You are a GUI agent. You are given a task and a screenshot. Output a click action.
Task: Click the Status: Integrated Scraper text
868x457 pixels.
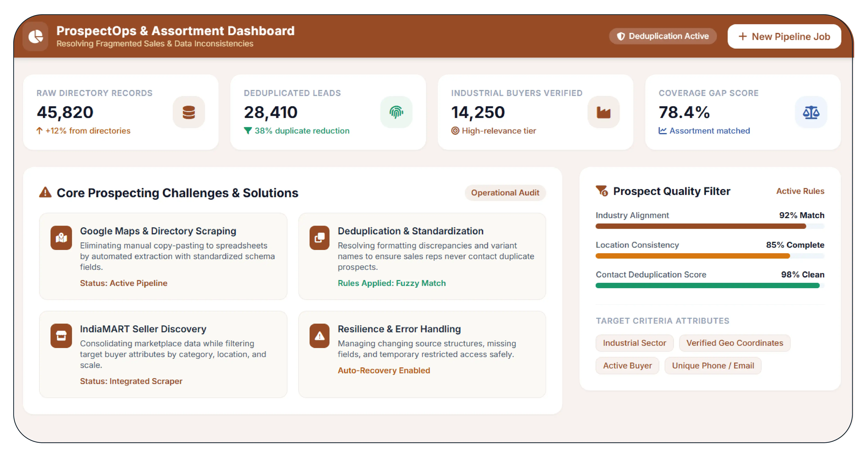coord(131,381)
